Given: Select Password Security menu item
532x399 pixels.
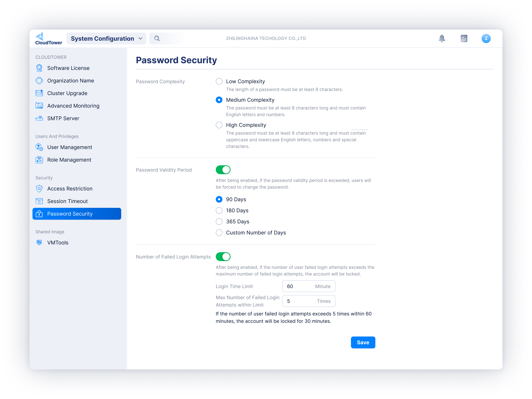Looking at the screenshot, I should [77, 214].
